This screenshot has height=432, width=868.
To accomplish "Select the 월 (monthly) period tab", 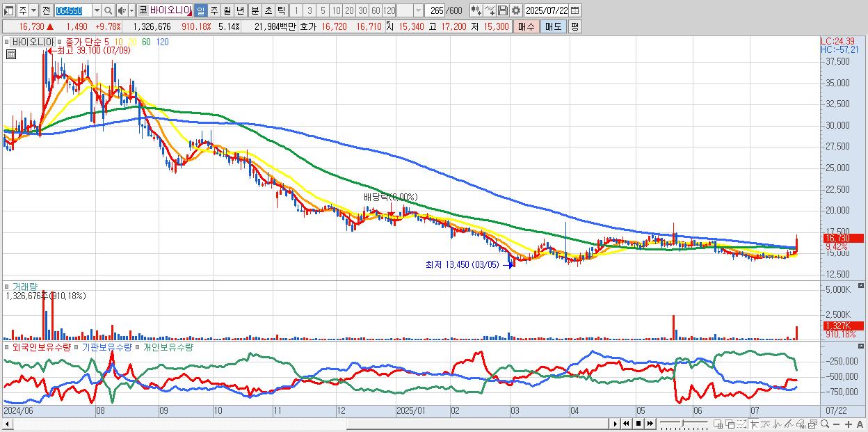I will click(x=227, y=10).
